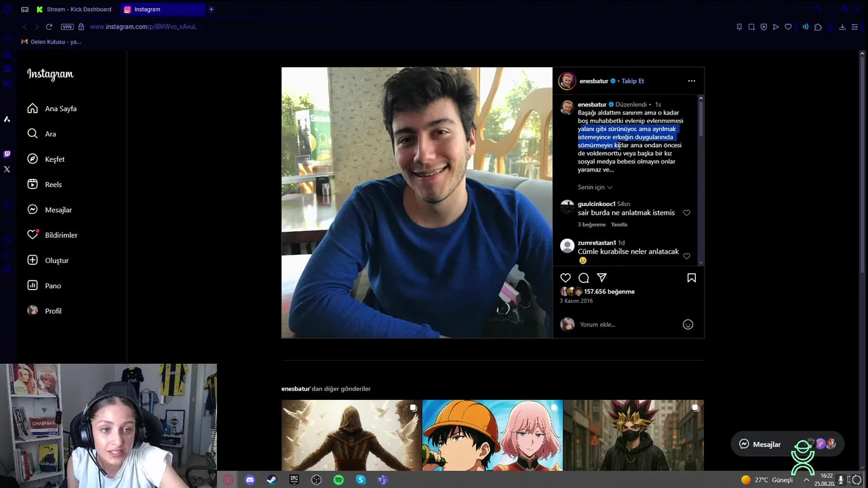Open Skype from the taskbar
The width and height of the screenshot is (868, 488).
(361, 480)
